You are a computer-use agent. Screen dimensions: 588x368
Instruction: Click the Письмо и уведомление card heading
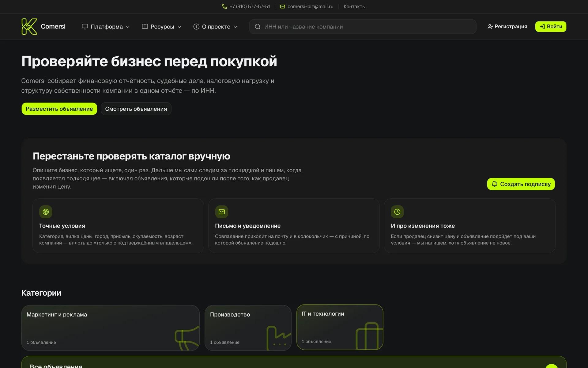pos(248,226)
